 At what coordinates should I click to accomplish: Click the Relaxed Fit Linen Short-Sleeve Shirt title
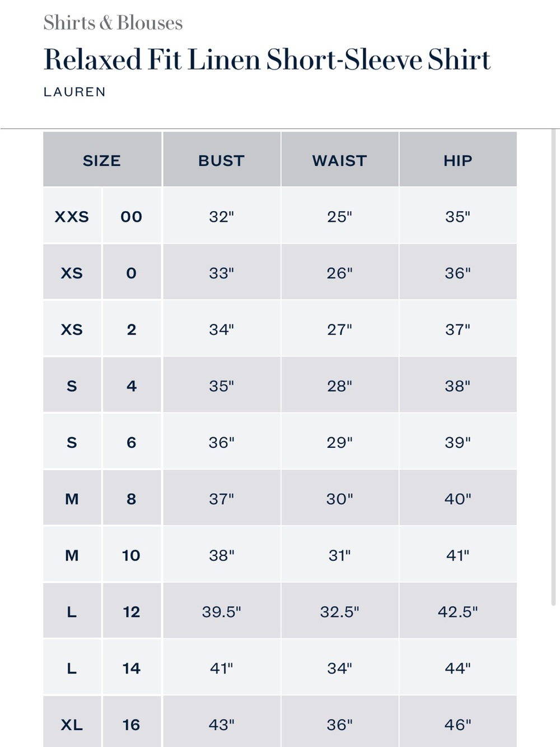click(267, 59)
